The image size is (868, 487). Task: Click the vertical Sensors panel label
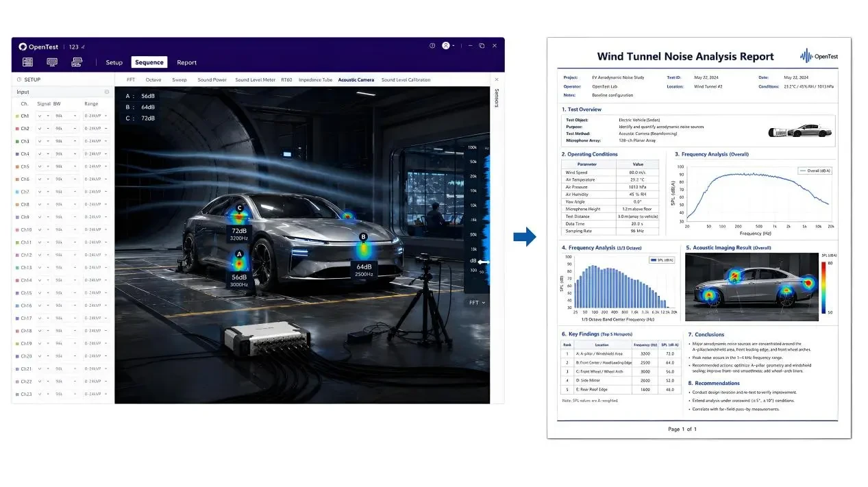pyautogui.click(x=497, y=98)
